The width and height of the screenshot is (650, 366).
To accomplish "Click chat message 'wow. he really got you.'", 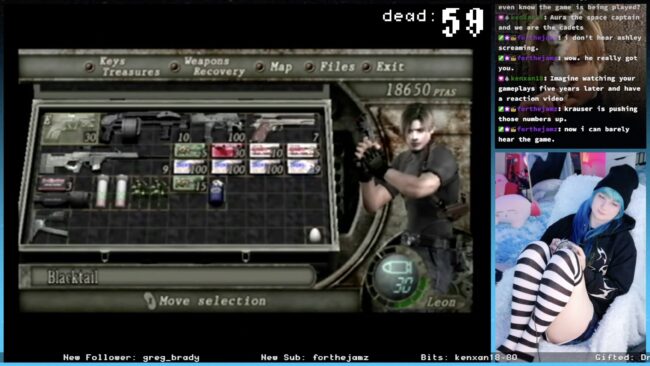I will coord(568,63).
